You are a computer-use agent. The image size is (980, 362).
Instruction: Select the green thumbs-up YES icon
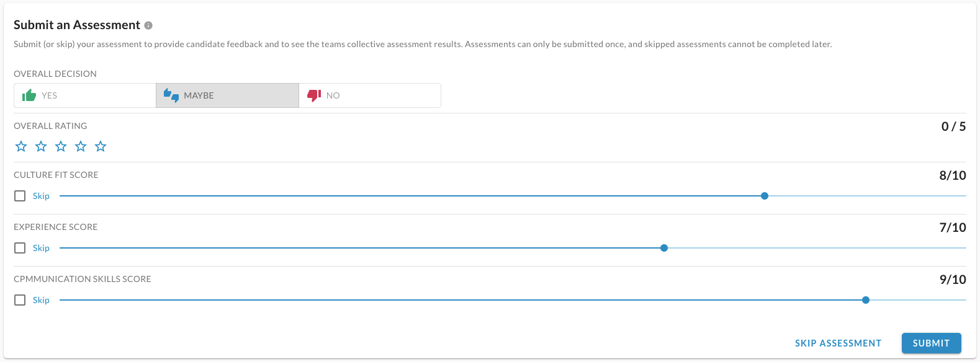[x=29, y=95]
